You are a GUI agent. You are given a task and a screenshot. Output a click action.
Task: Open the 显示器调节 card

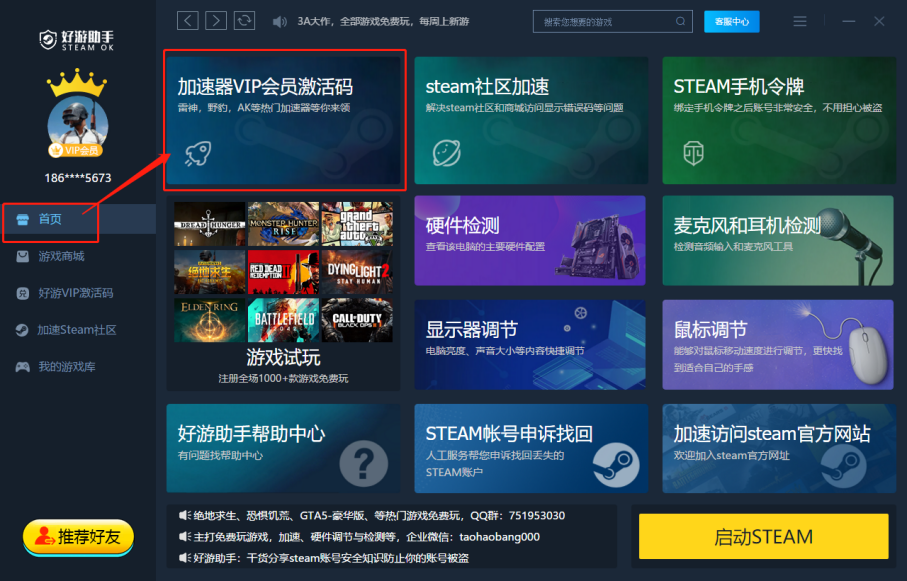[530, 344]
